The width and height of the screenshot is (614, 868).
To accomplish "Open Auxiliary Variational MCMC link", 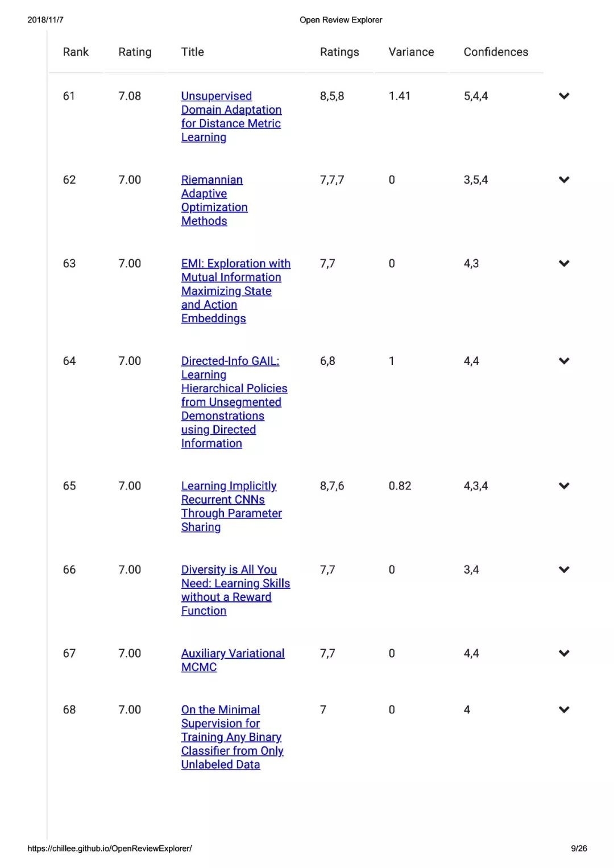I will tap(233, 660).
